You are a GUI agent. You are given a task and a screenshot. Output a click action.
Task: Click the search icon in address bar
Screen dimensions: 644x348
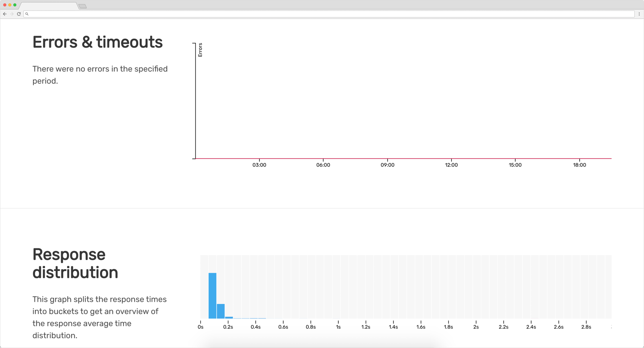click(x=27, y=14)
